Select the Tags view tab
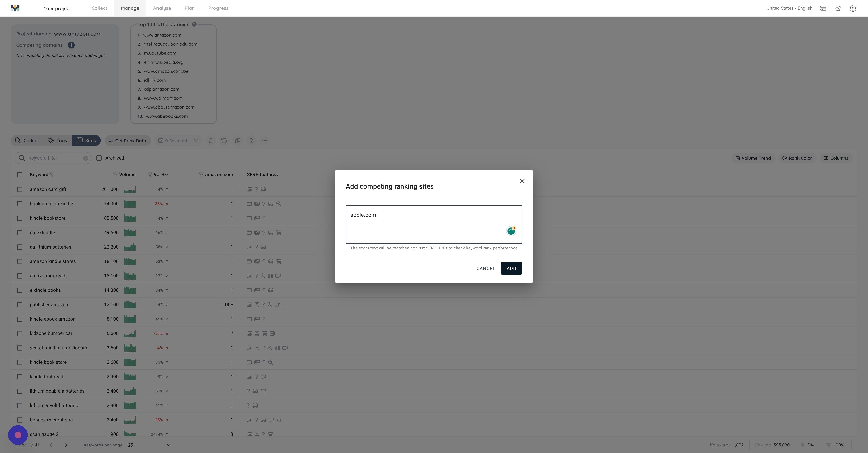This screenshot has height=453, width=868. click(x=57, y=141)
